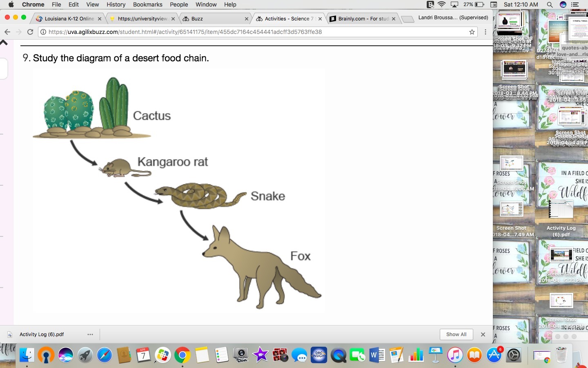Screen dimensions: 588x368
Task: Close the downloads bar
Action: (x=483, y=334)
